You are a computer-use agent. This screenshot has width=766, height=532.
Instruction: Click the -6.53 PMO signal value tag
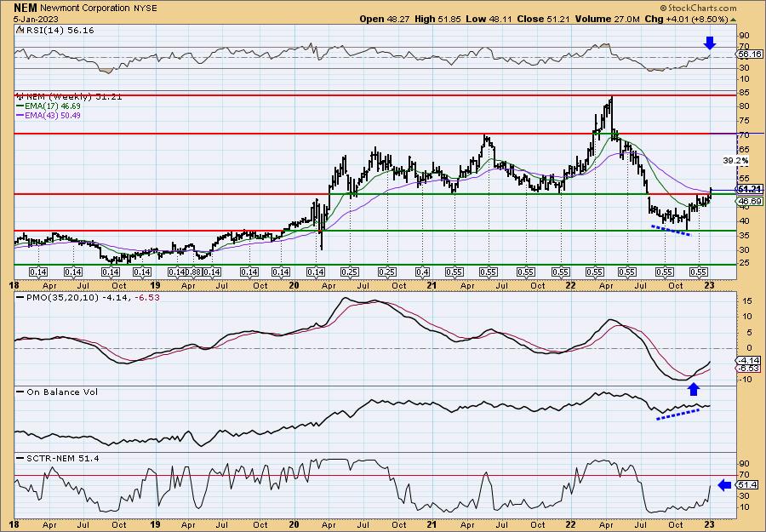(x=748, y=369)
